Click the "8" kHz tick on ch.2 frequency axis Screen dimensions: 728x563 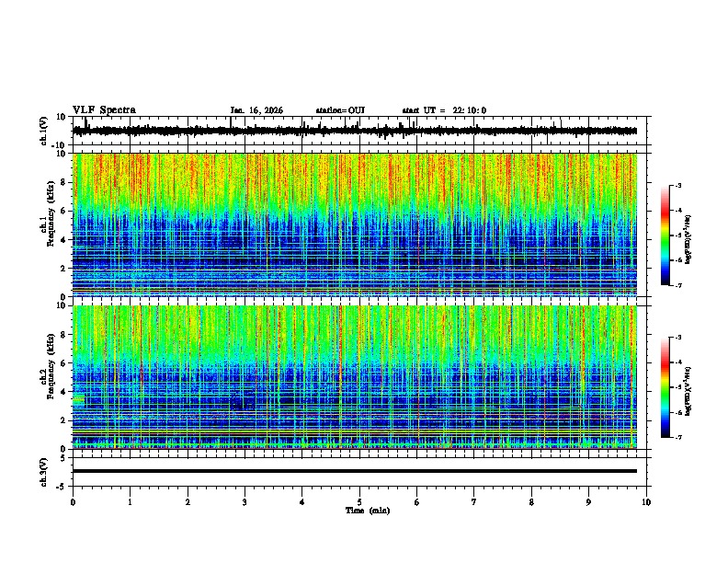(x=63, y=335)
